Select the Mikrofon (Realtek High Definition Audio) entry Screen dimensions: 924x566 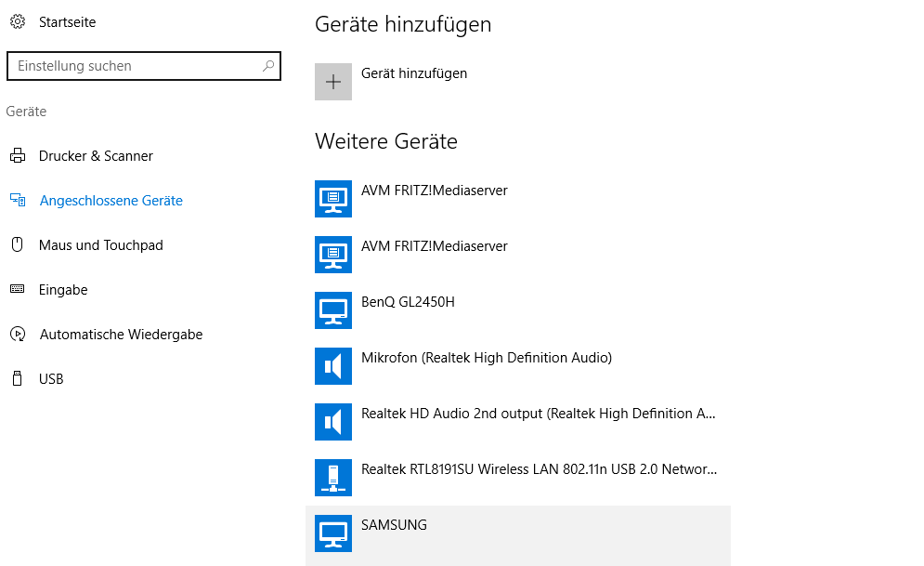[518, 366]
